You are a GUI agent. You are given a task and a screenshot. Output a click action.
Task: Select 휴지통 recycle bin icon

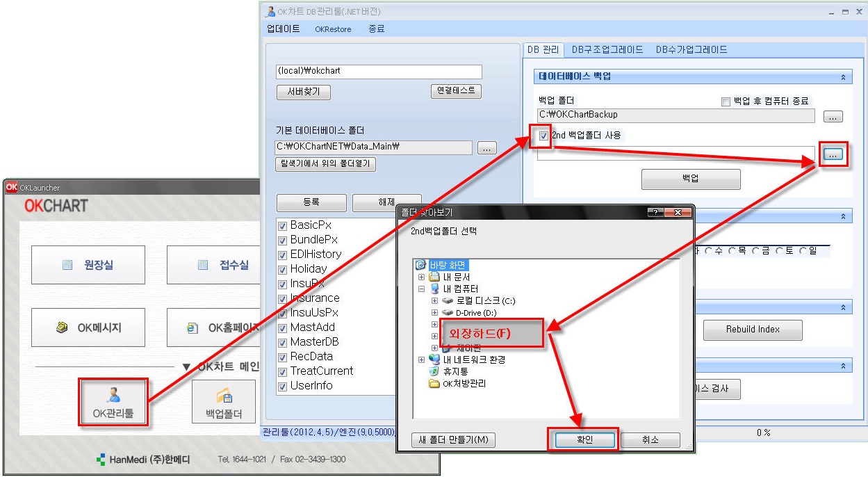point(434,371)
